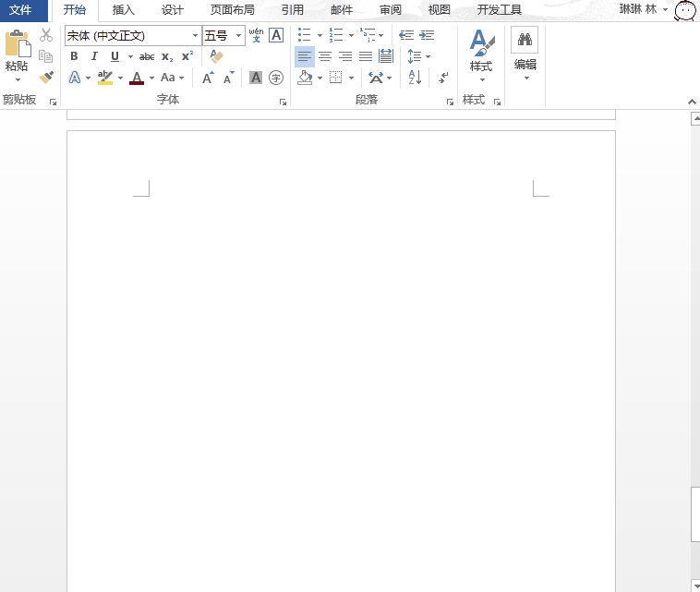
Task: Click the bulleted list icon
Action: pyautogui.click(x=304, y=35)
